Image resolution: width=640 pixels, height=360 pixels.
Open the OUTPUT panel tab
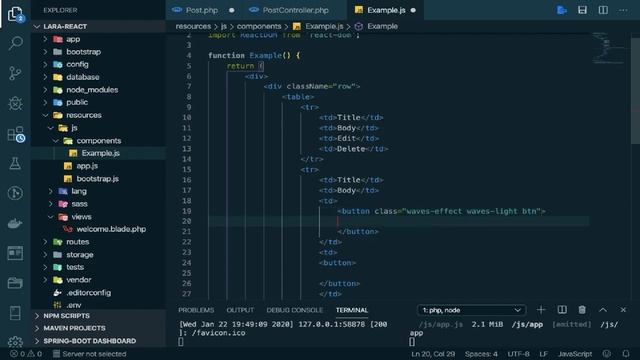(x=240, y=310)
